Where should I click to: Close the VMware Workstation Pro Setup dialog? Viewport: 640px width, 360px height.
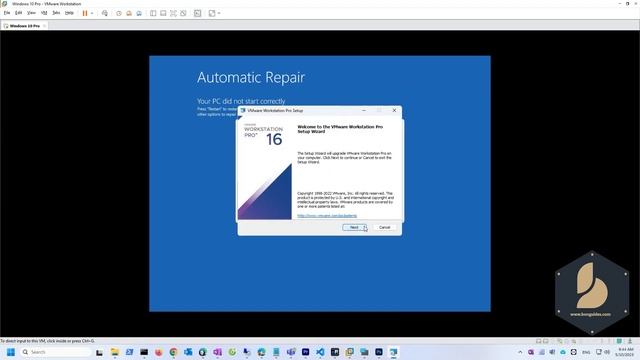[x=394, y=110]
